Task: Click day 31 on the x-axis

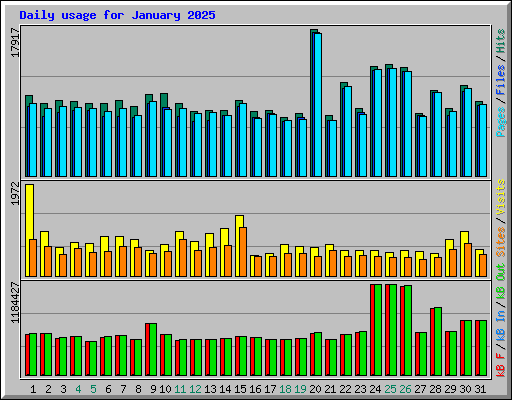Action: [480, 389]
